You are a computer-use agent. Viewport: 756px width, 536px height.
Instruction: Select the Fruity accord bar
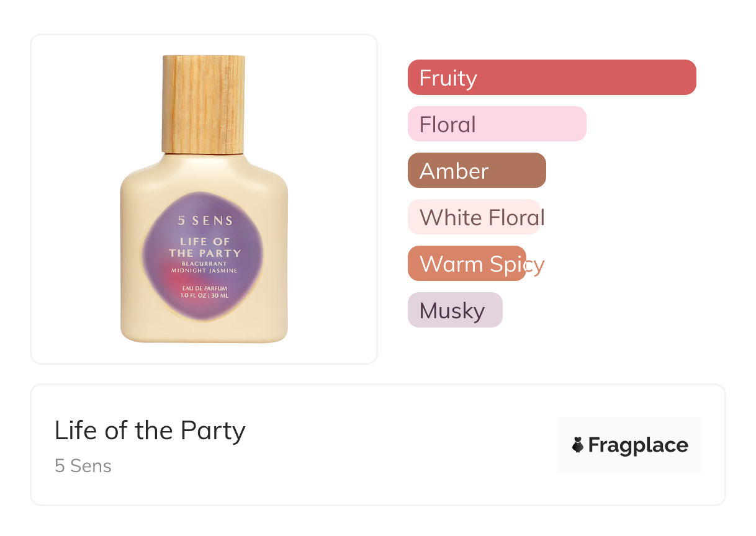coord(552,78)
